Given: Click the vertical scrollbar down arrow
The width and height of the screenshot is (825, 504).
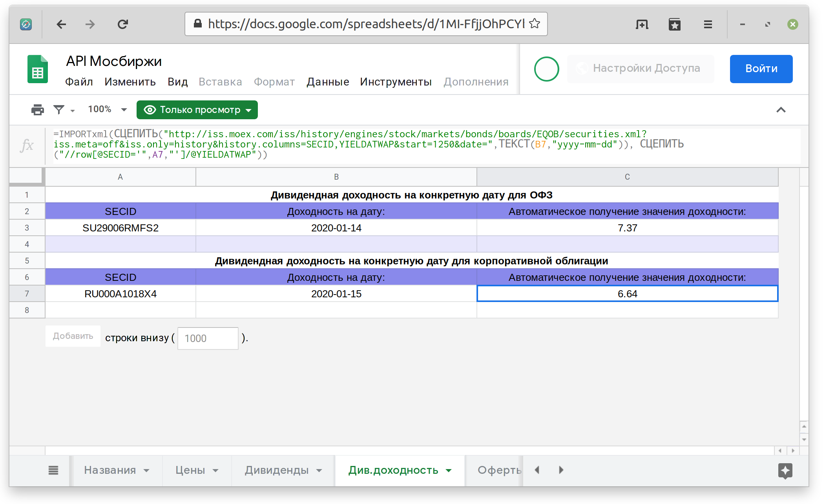Looking at the screenshot, I should click(804, 439).
